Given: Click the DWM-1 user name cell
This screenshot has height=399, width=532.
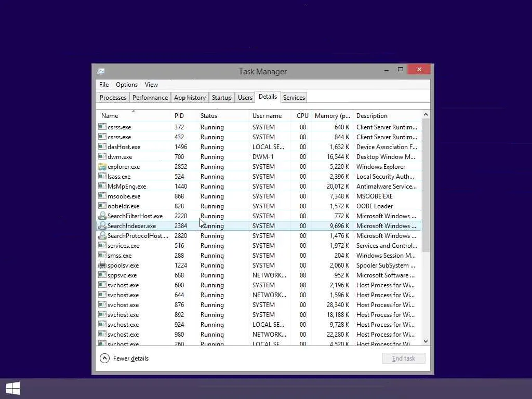Looking at the screenshot, I should point(262,157).
